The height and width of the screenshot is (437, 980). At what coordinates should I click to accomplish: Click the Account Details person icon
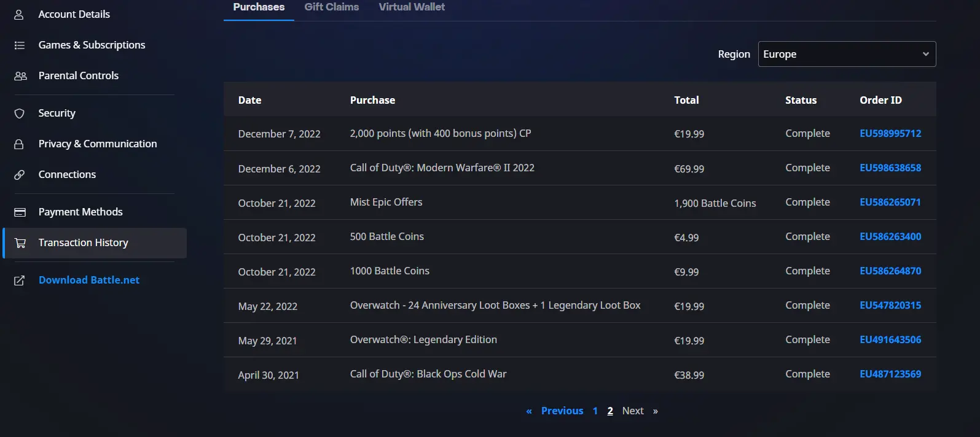[x=19, y=14]
